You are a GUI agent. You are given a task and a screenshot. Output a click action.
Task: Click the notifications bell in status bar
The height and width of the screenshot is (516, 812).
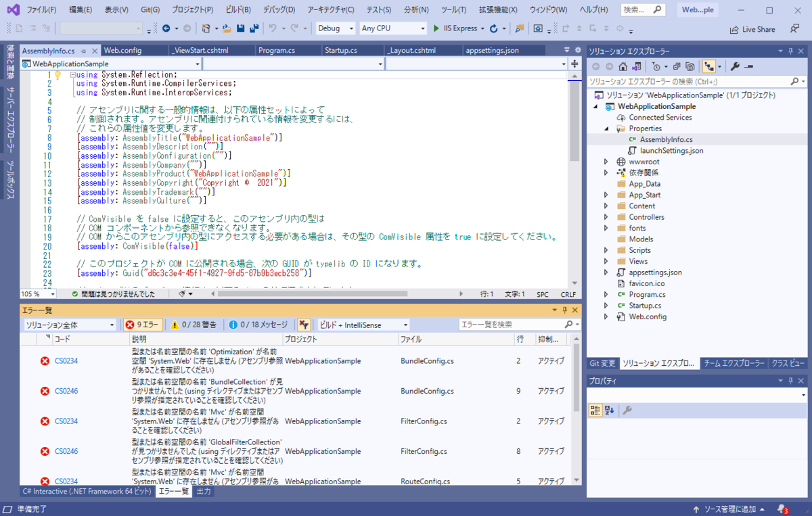coord(782,509)
